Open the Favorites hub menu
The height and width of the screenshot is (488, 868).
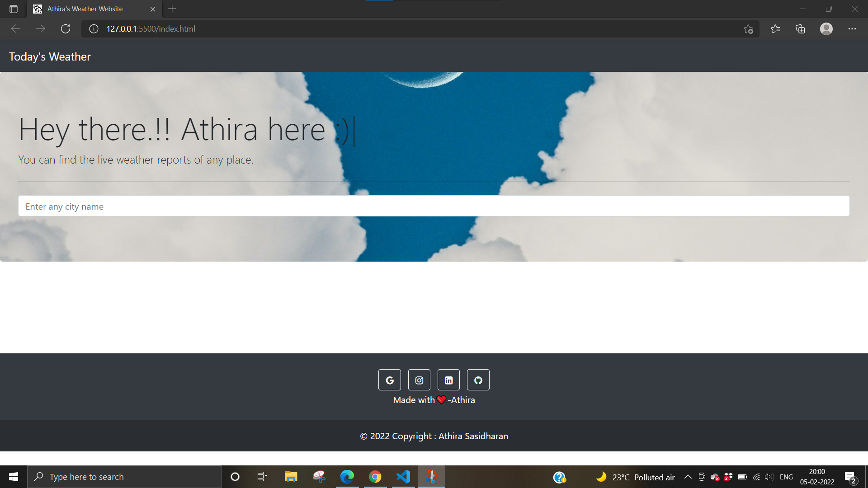point(775,28)
